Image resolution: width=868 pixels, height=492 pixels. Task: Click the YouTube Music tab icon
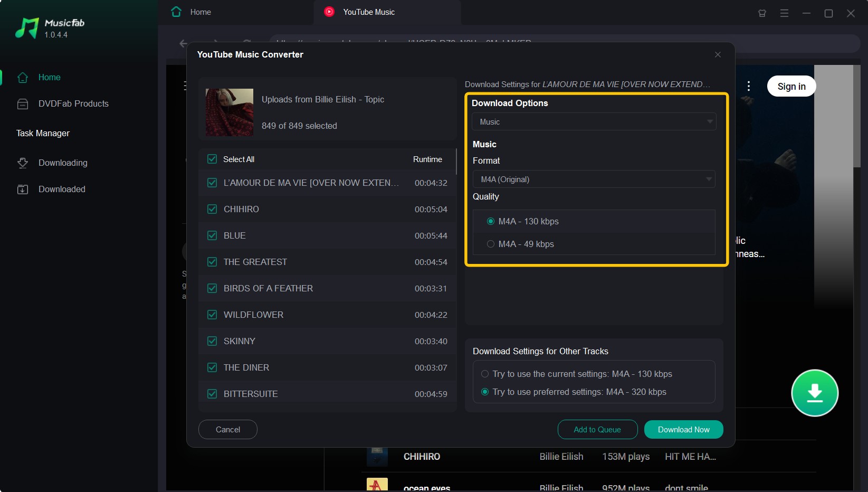329,12
